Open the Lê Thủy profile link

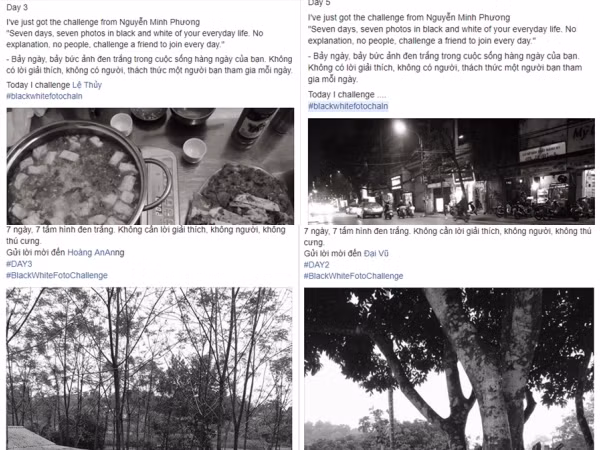(x=87, y=85)
